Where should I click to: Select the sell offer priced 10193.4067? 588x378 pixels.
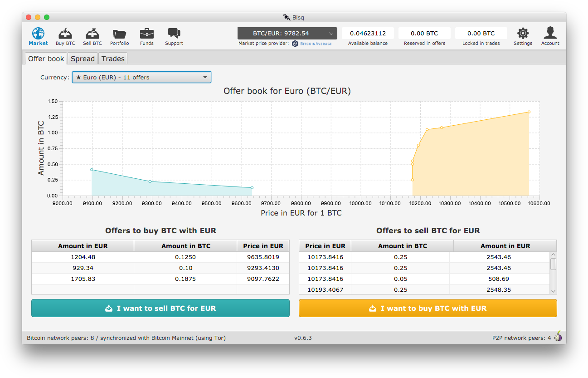[402, 290]
